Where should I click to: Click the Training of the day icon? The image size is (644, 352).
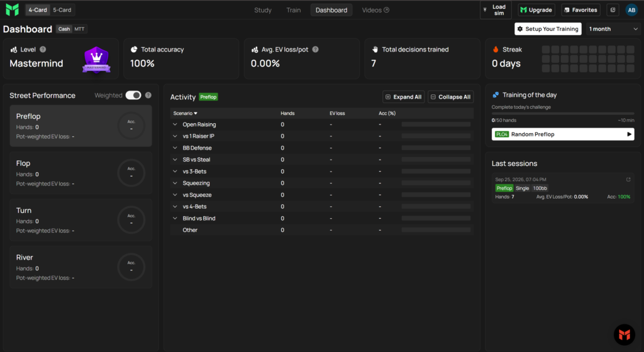click(x=496, y=95)
